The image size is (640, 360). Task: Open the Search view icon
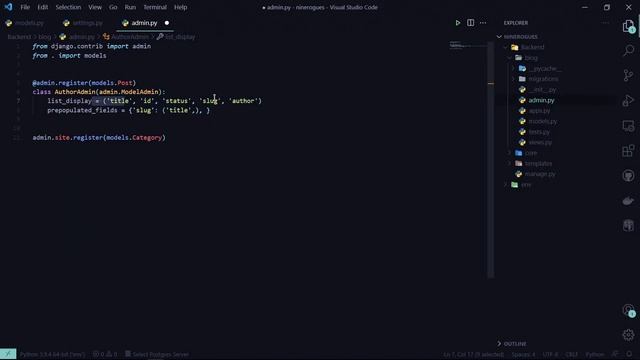pyautogui.click(x=629, y=51)
